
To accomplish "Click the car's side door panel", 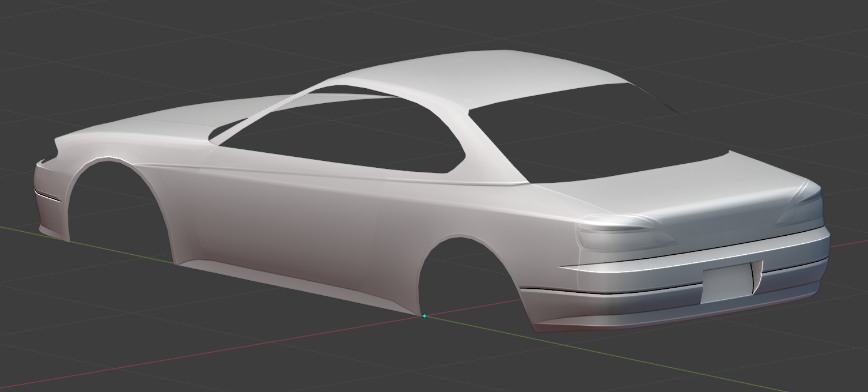I will 288,219.
